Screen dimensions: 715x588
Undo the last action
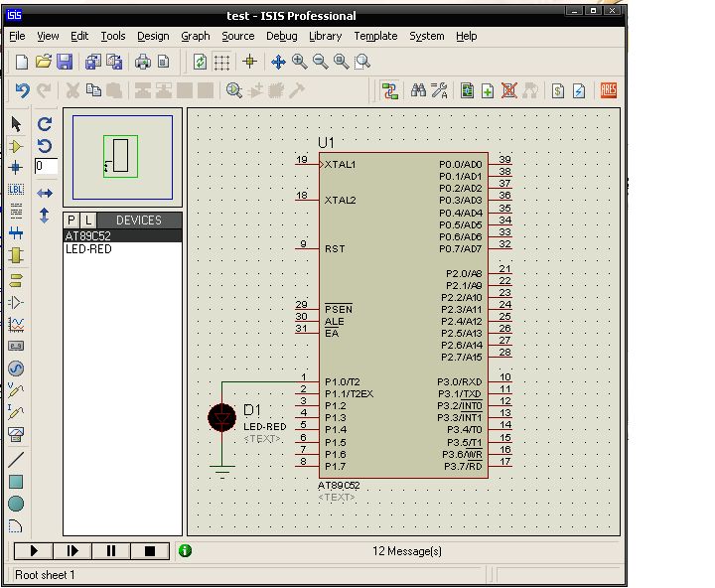click(x=22, y=90)
